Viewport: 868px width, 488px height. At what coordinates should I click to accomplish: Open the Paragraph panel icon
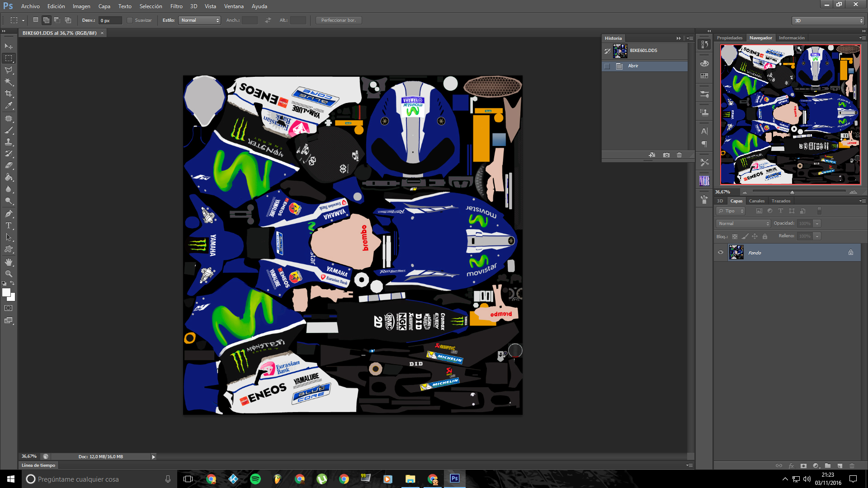pyautogui.click(x=704, y=144)
